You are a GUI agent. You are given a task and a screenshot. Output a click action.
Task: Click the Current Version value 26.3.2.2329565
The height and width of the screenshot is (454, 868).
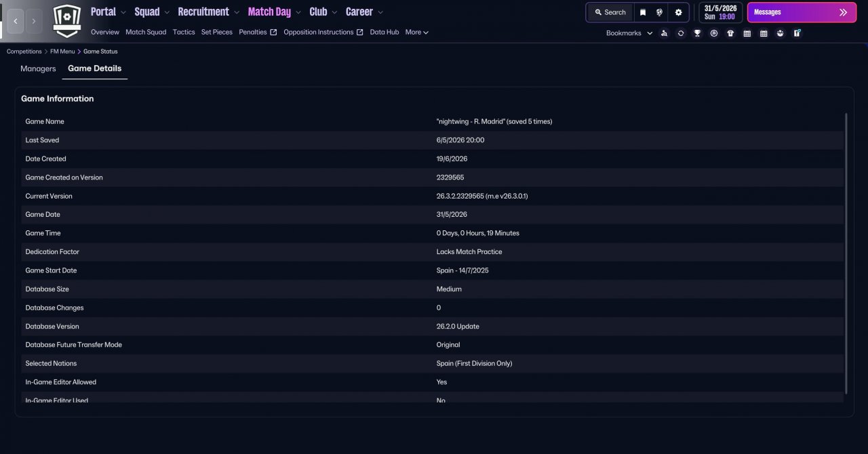coord(482,196)
